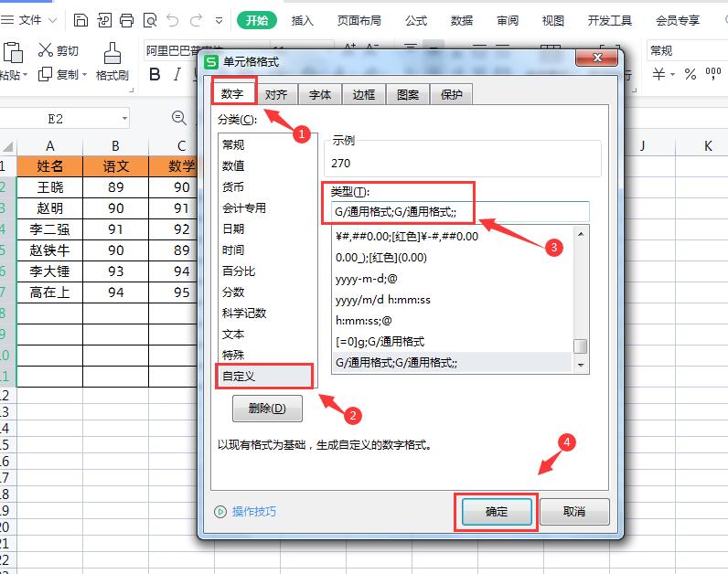
Task: Click the 格式刷 format painter icon
Action: pyautogui.click(x=112, y=53)
